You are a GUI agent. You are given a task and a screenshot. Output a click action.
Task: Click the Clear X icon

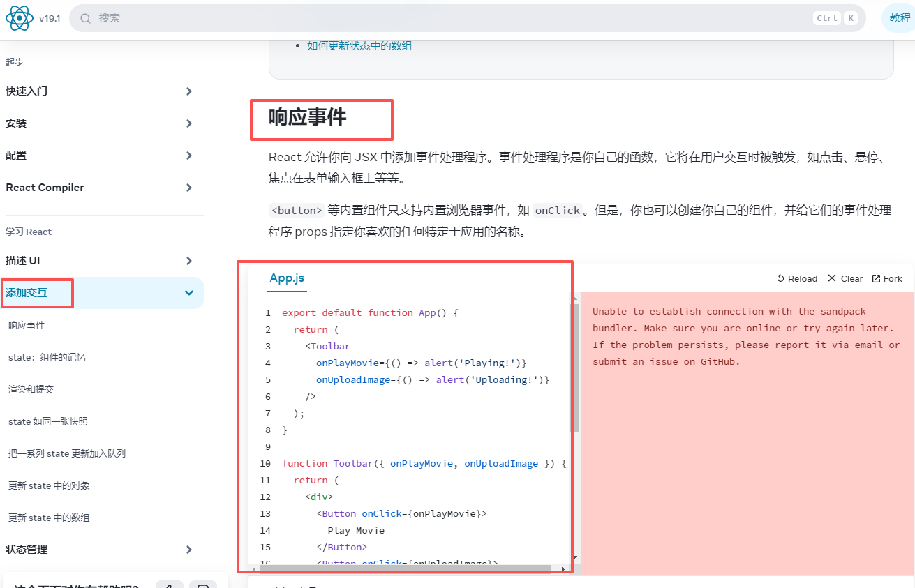click(x=832, y=278)
